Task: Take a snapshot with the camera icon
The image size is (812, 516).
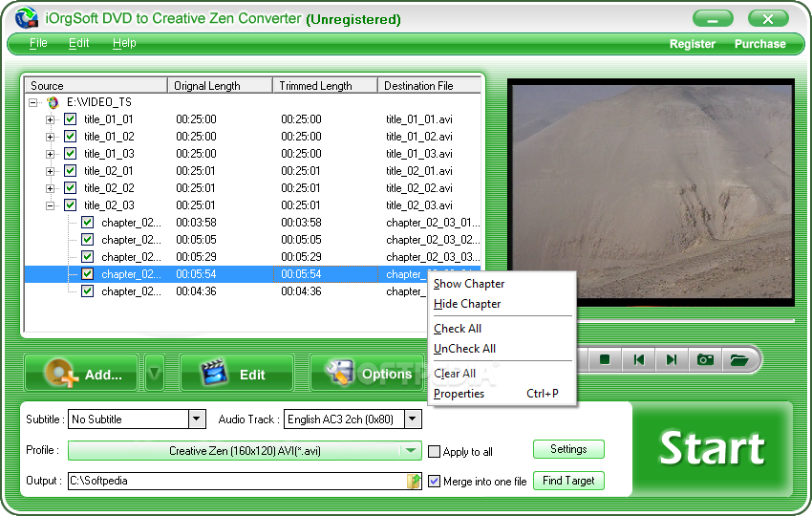Action: [x=705, y=359]
